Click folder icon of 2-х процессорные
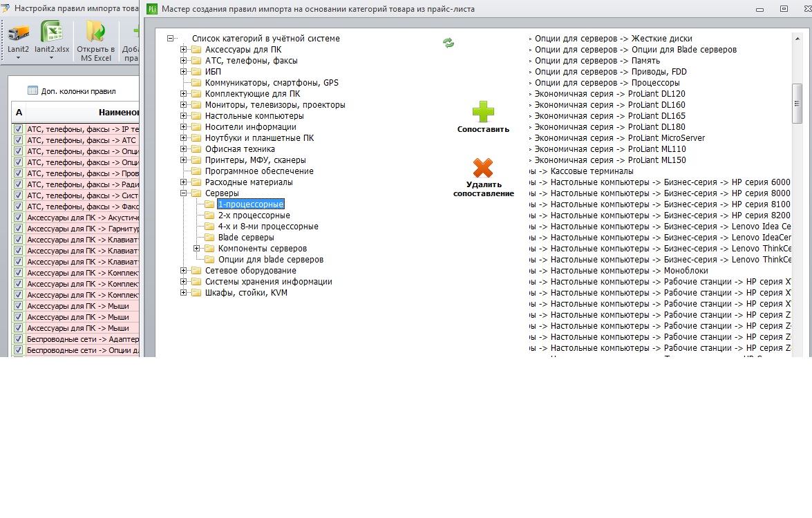 pos(209,215)
